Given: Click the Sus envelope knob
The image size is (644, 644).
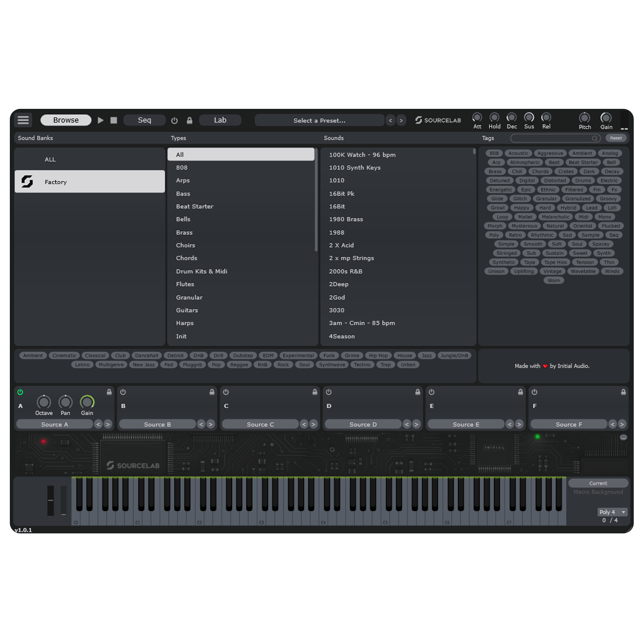Looking at the screenshot, I should 529,117.
